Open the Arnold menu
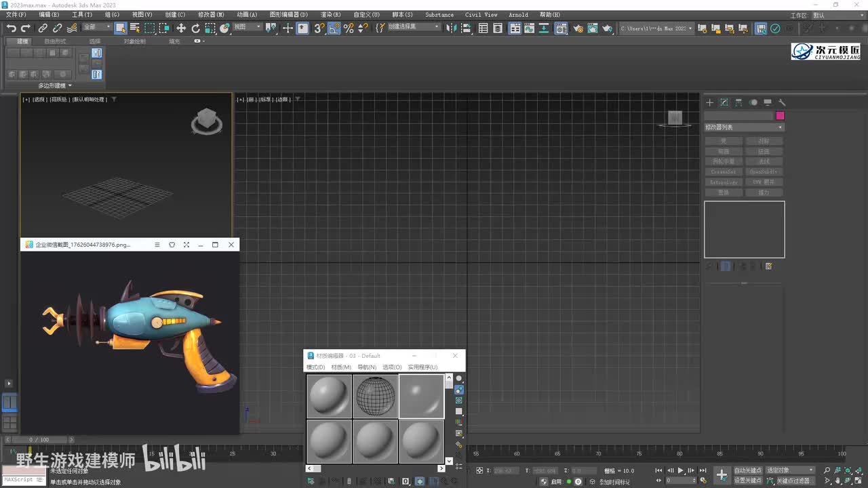The width and height of the screenshot is (868, 488). (x=518, y=14)
